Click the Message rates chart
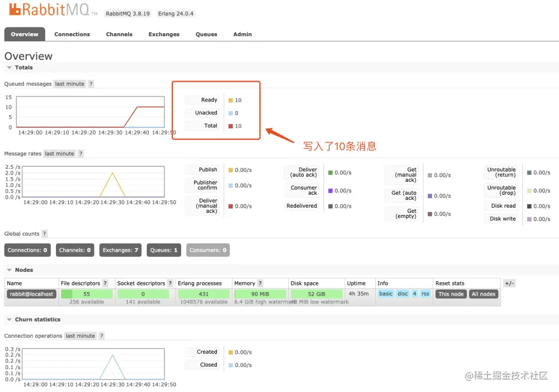 pos(93,182)
